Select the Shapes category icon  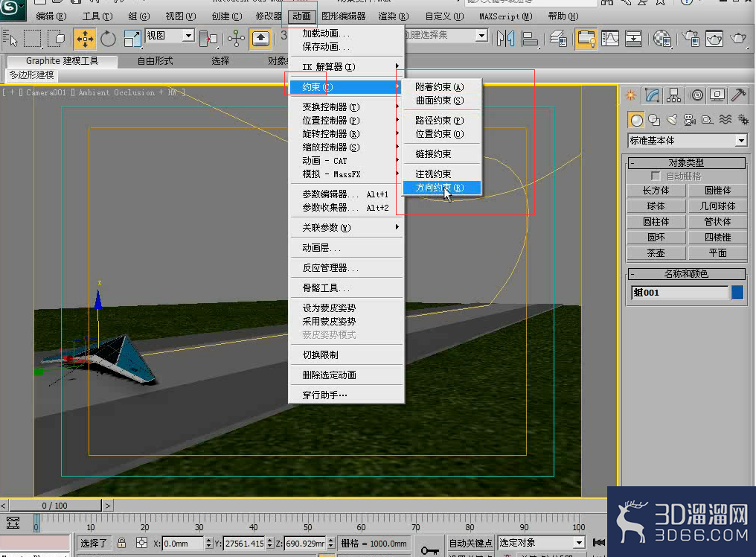(x=654, y=120)
